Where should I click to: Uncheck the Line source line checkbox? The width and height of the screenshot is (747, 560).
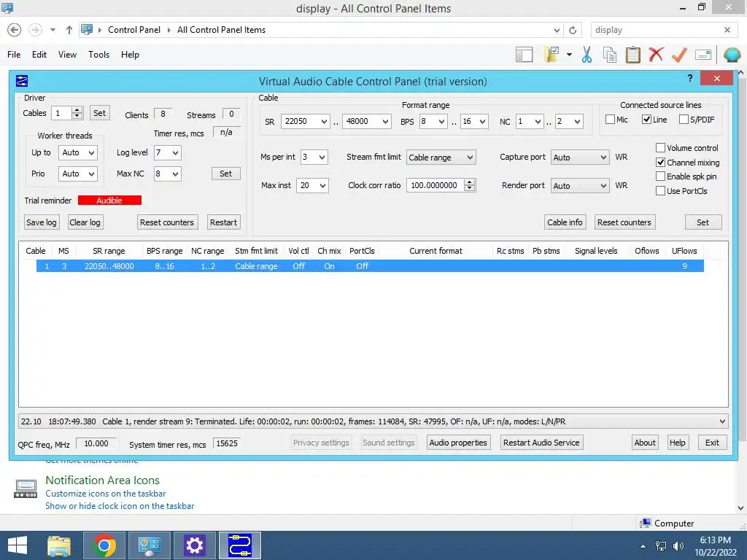pos(646,120)
